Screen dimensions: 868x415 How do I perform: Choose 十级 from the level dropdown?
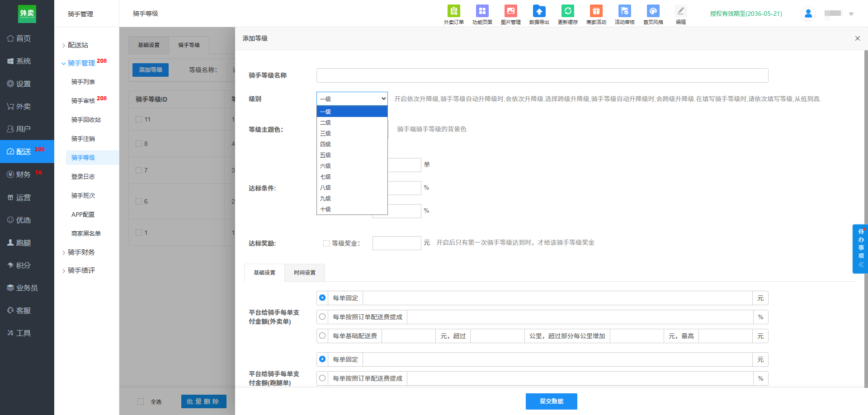[352, 209]
